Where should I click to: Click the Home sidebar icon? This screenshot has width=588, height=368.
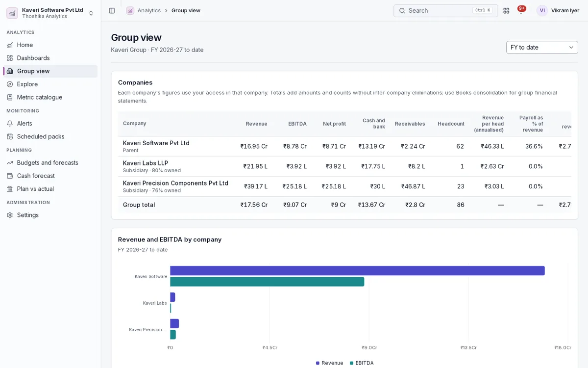pyautogui.click(x=10, y=45)
